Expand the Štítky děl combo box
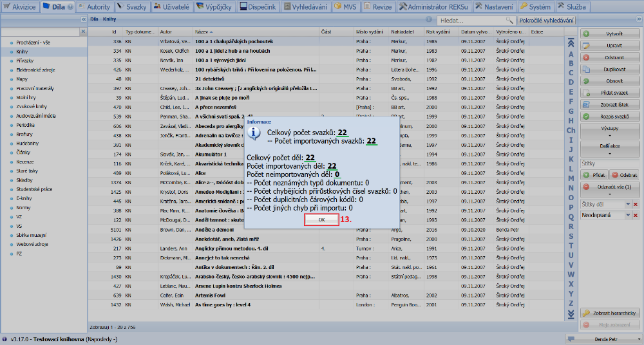 coord(628,204)
